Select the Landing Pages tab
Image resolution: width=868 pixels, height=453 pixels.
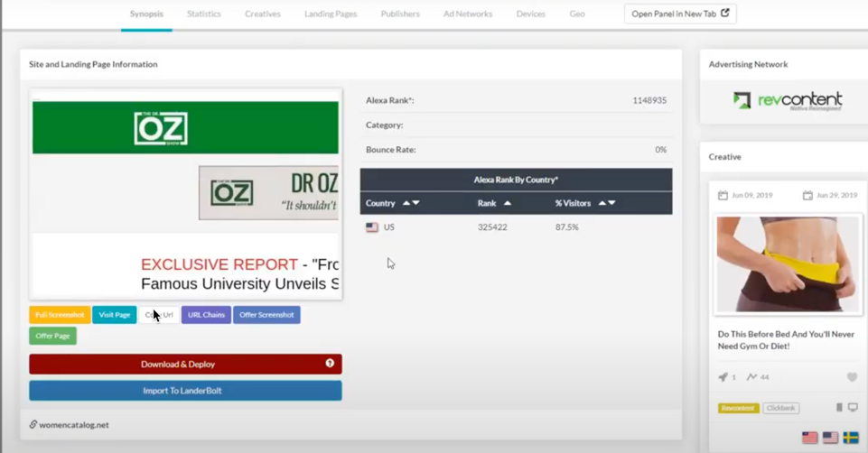click(331, 14)
